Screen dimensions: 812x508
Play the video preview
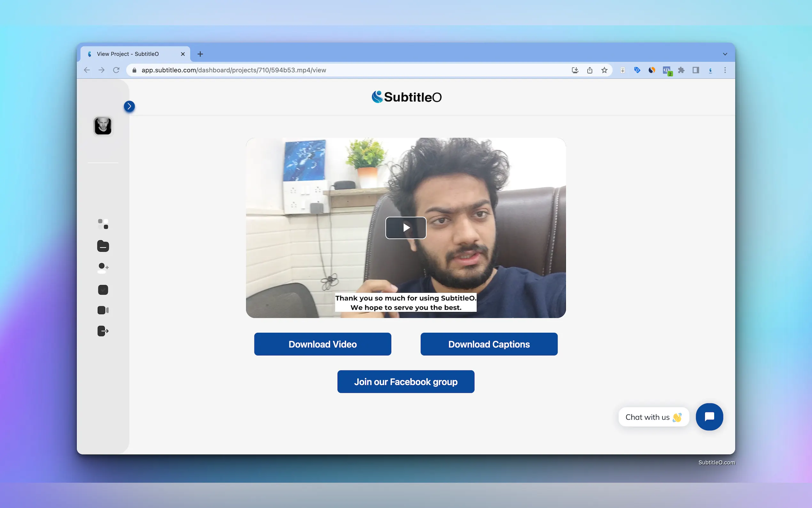[405, 228]
